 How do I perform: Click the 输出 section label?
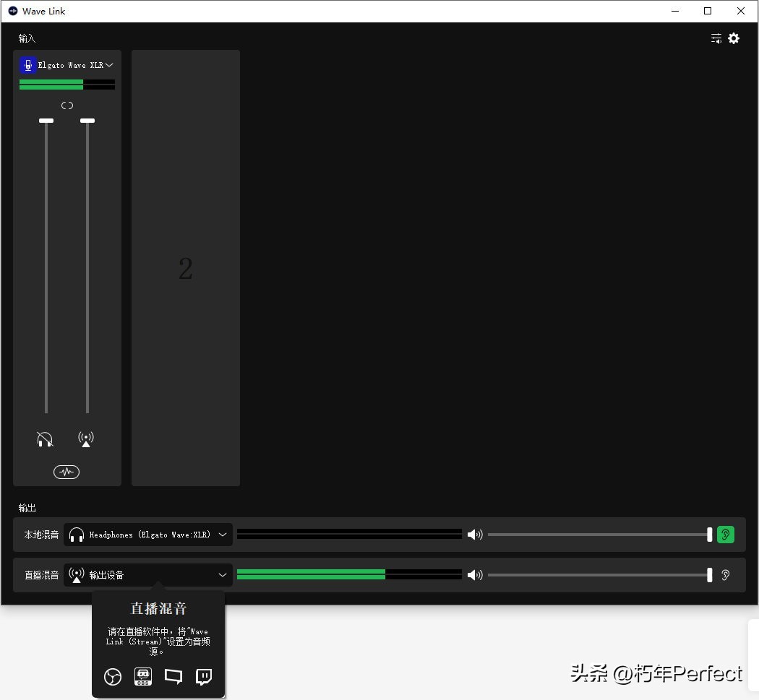tap(27, 508)
